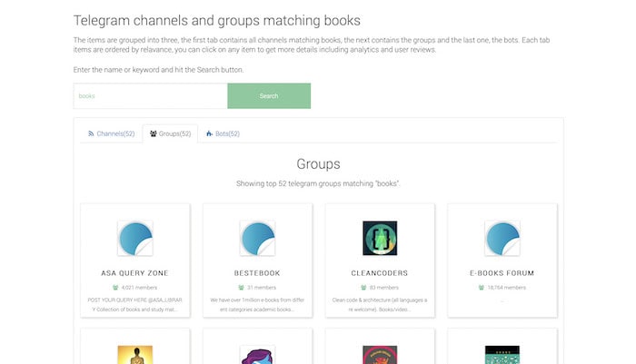
Task: Click the 83 members text
Action: click(383, 288)
